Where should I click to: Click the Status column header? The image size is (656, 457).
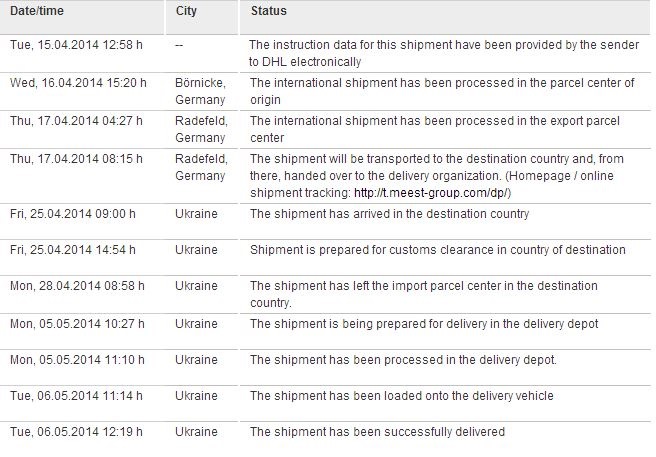[267, 11]
